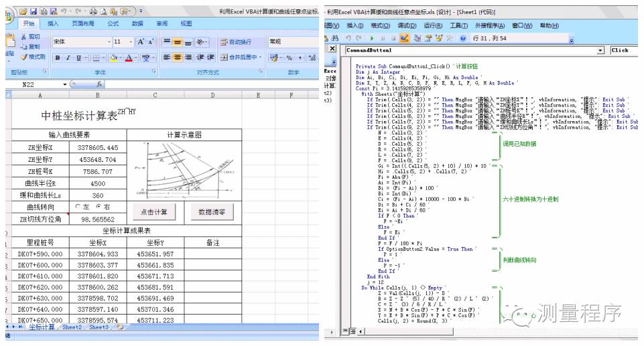Decrease font size with the small A icon
Screen dimensions: 644x346
[151, 41]
